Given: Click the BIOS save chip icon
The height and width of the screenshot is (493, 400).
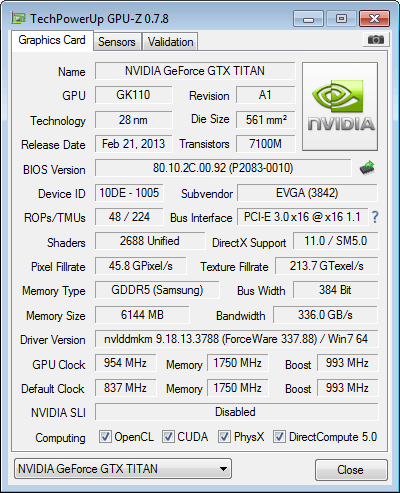Looking at the screenshot, I should [x=367, y=168].
